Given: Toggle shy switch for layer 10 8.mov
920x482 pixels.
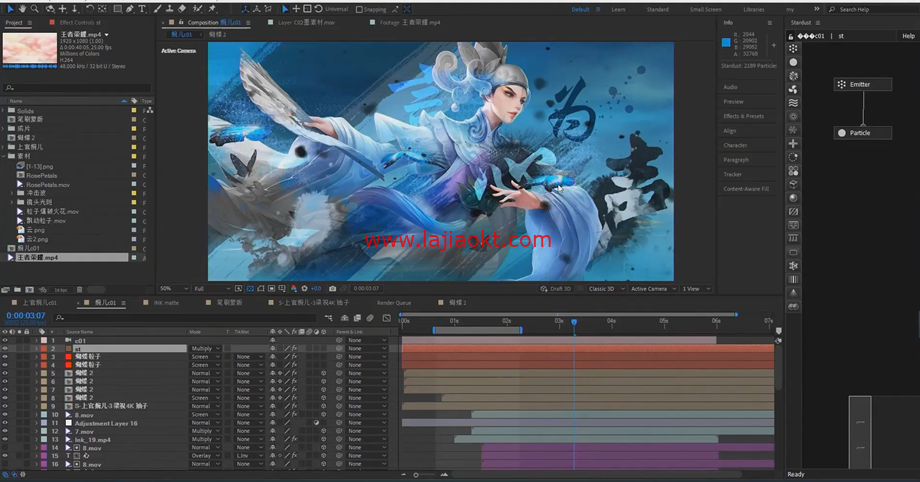Looking at the screenshot, I should (273, 414).
